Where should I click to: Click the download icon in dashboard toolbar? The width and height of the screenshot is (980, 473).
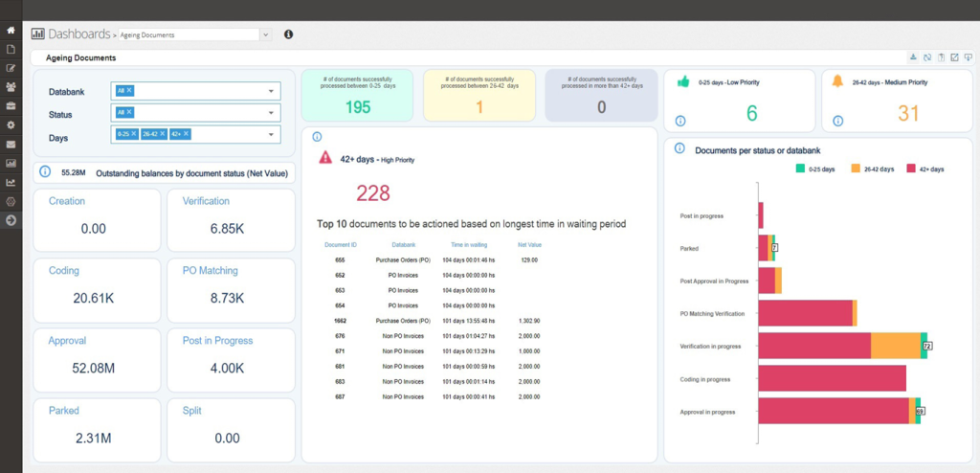[913, 57]
